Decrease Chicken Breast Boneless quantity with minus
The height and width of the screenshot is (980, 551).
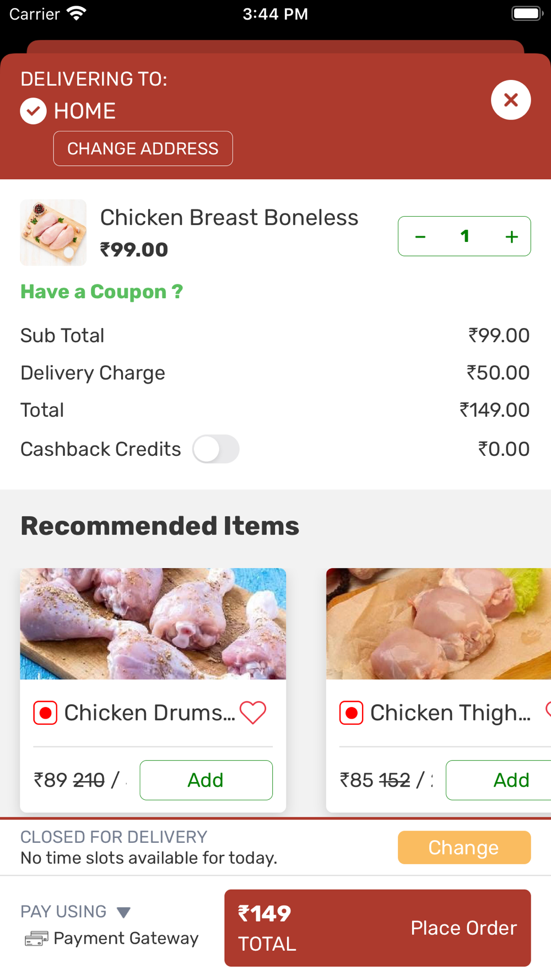[x=420, y=236]
